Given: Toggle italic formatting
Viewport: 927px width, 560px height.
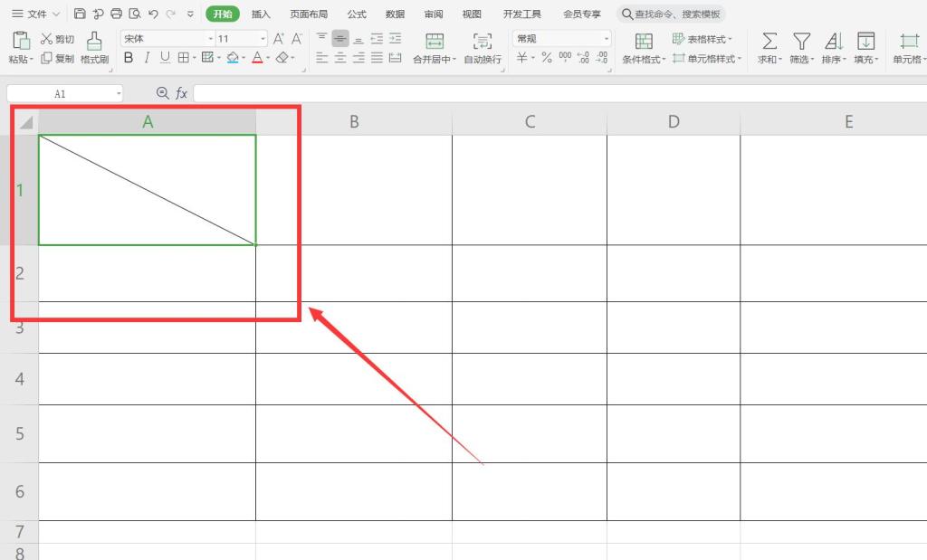Looking at the screenshot, I should pos(147,57).
